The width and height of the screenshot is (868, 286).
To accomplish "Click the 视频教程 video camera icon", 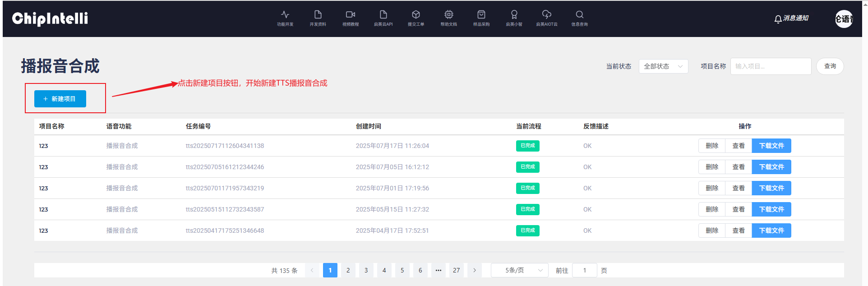I will [x=351, y=15].
